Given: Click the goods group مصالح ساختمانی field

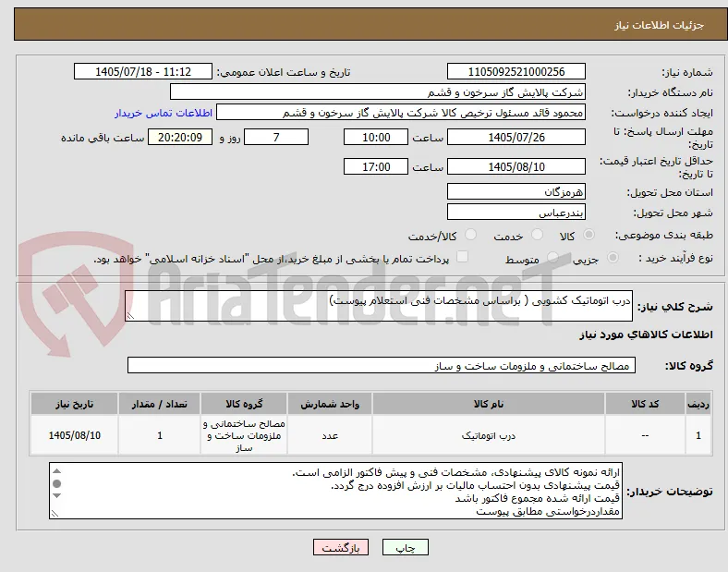Looking at the screenshot, I should click(382, 365).
